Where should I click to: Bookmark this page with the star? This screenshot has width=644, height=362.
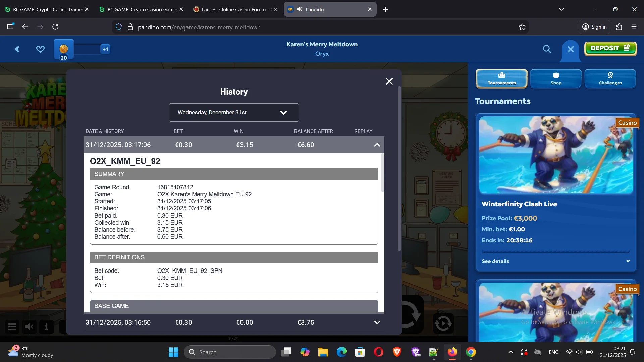(x=522, y=27)
